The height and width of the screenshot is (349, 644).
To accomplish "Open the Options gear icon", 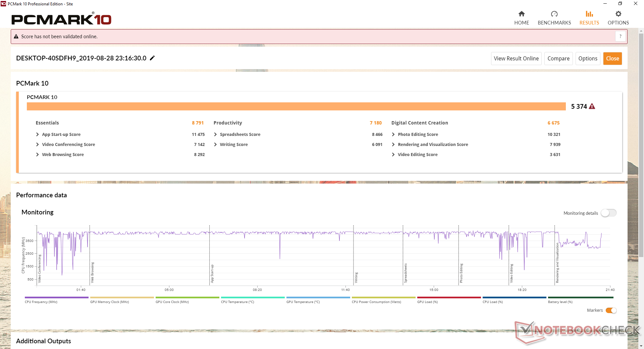I will click(x=618, y=14).
